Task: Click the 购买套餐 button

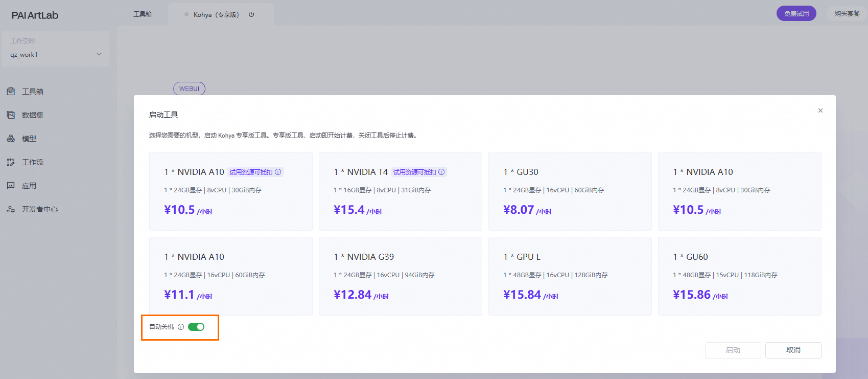Action: coord(847,13)
